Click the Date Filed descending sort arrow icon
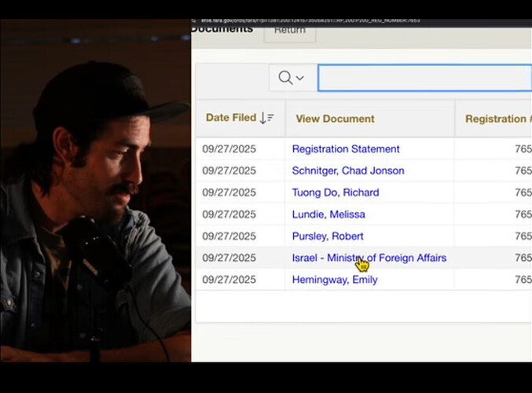 click(x=266, y=118)
